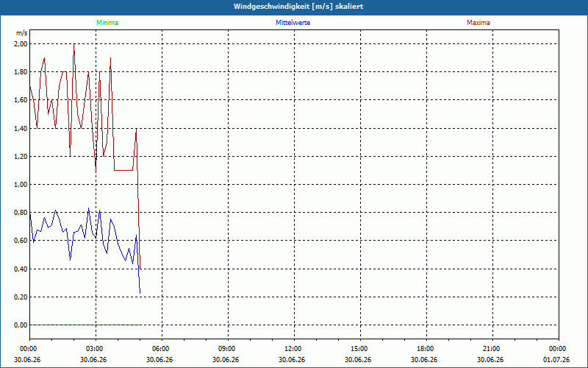Screen dimensions: 588x368
Task: Click the 1,40 y-axis value
Action: click(x=21, y=128)
